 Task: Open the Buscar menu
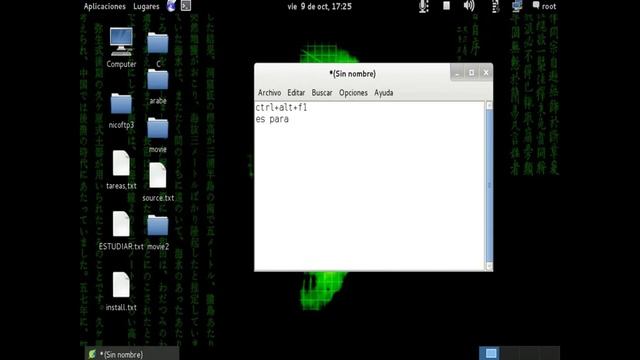[x=322, y=93]
